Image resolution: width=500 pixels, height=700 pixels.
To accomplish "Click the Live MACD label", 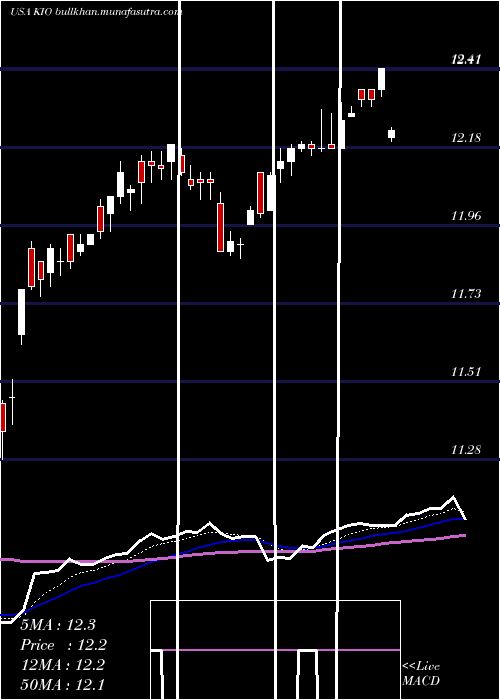I will 421,673.
